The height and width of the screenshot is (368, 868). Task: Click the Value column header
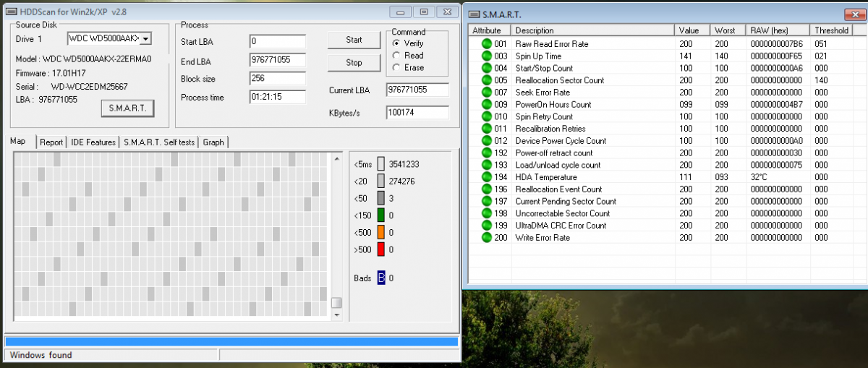(693, 30)
